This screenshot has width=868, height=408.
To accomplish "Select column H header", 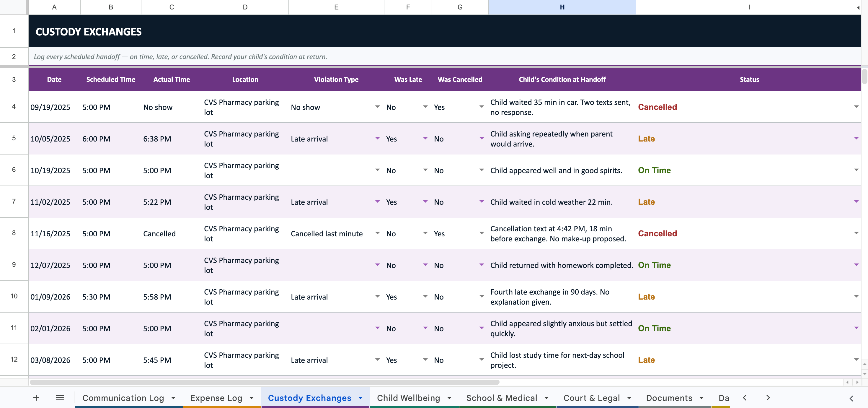I will click(562, 7).
